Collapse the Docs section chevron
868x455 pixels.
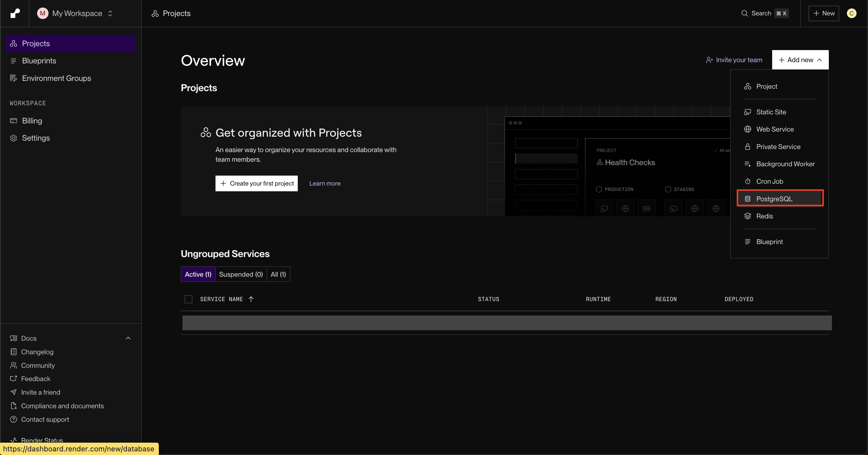[128, 338]
